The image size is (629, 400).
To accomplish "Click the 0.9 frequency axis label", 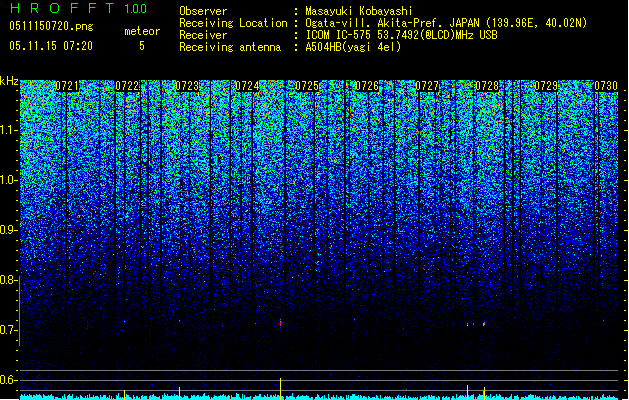I will coord(9,230).
